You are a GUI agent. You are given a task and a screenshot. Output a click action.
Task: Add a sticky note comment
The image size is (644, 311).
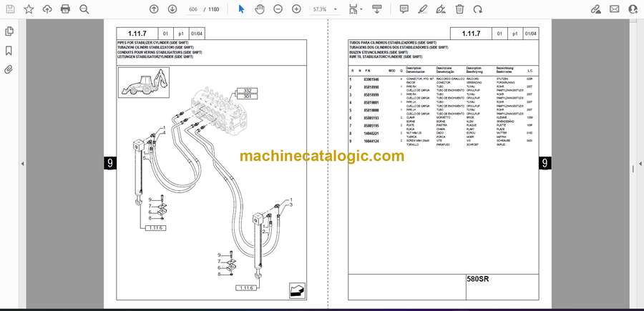[x=404, y=9]
